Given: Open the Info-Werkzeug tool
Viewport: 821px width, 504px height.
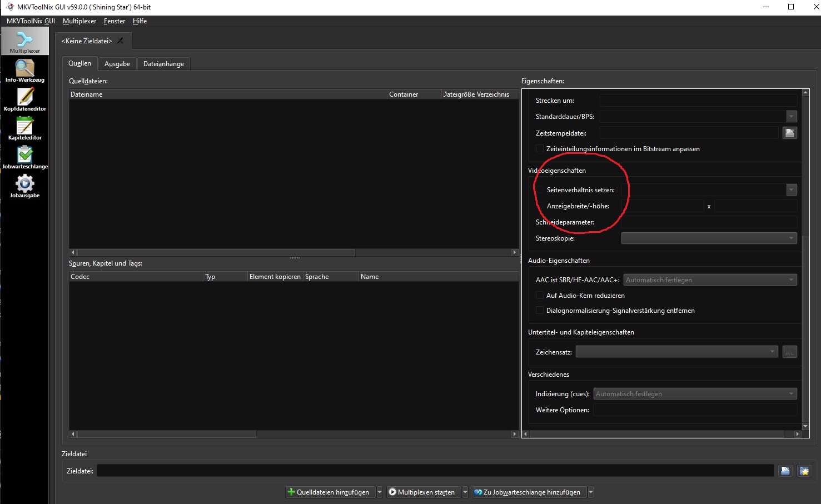Looking at the screenshot, I should [x=24, y=71].
